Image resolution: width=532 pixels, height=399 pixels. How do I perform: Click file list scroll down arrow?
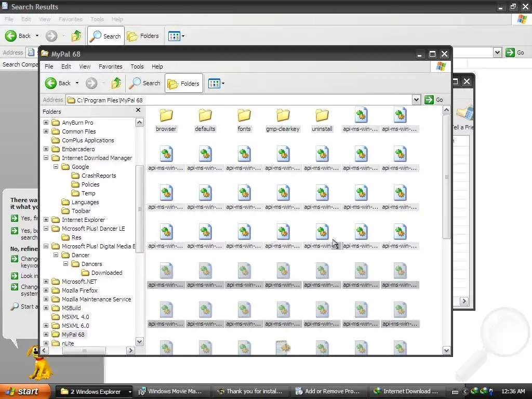click(446, 351)
